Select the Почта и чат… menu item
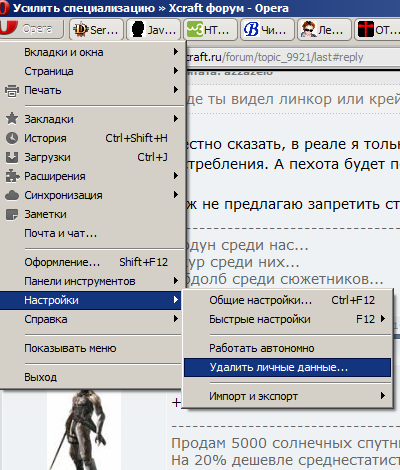This screenshot has height=470, width=400. click(x=92, y=233)
